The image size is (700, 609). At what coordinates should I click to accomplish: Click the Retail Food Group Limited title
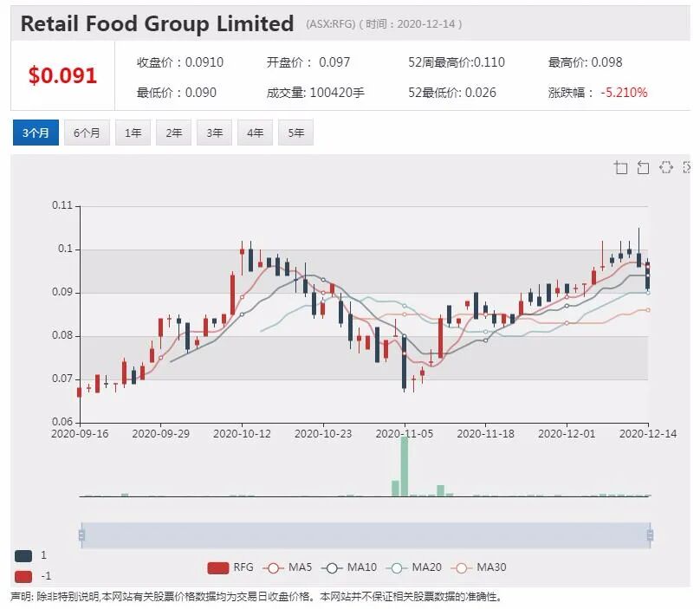pyautogui.click(x=157, y=23)
